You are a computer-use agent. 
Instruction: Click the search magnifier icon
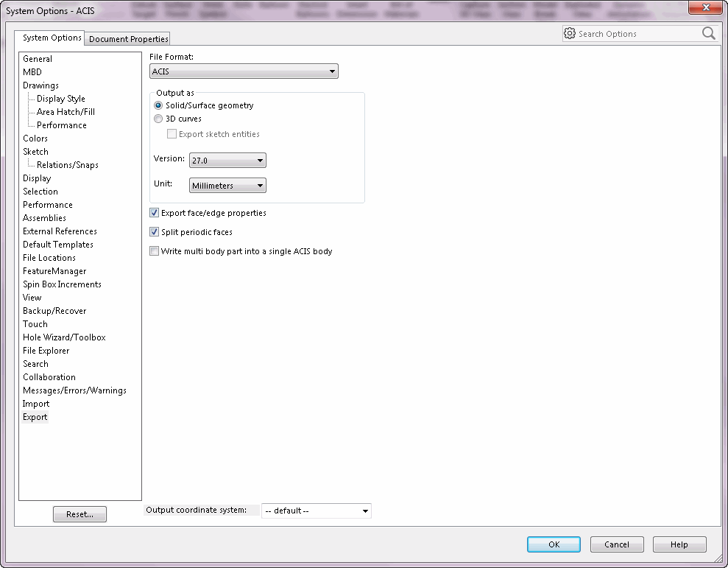coord(709,33)
